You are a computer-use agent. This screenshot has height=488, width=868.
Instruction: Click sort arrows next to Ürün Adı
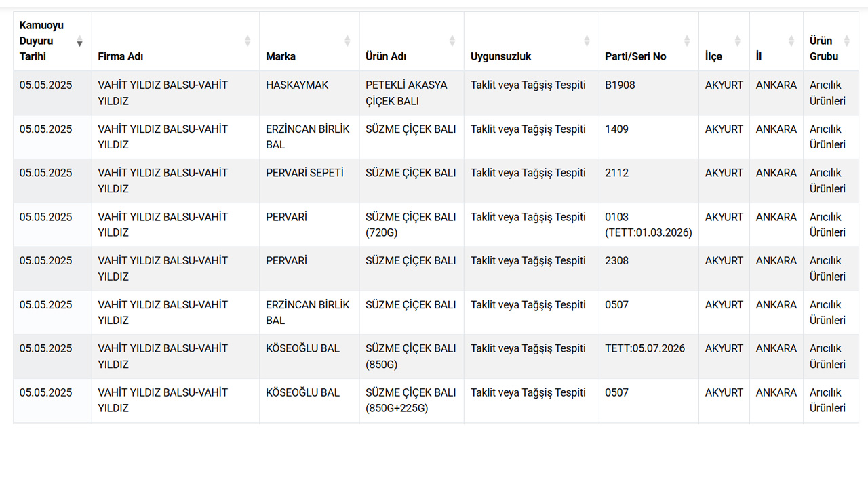(x=452, y=41)
